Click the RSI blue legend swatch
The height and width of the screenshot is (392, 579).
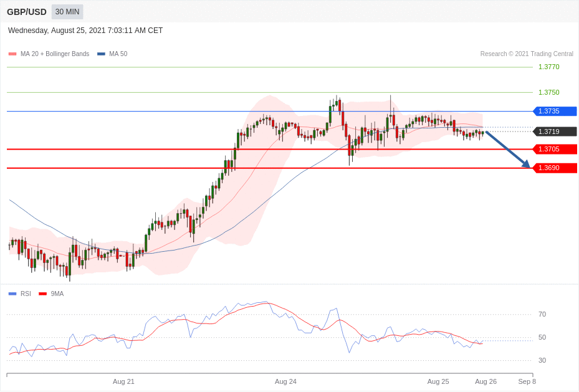click(x=12, y=294)
